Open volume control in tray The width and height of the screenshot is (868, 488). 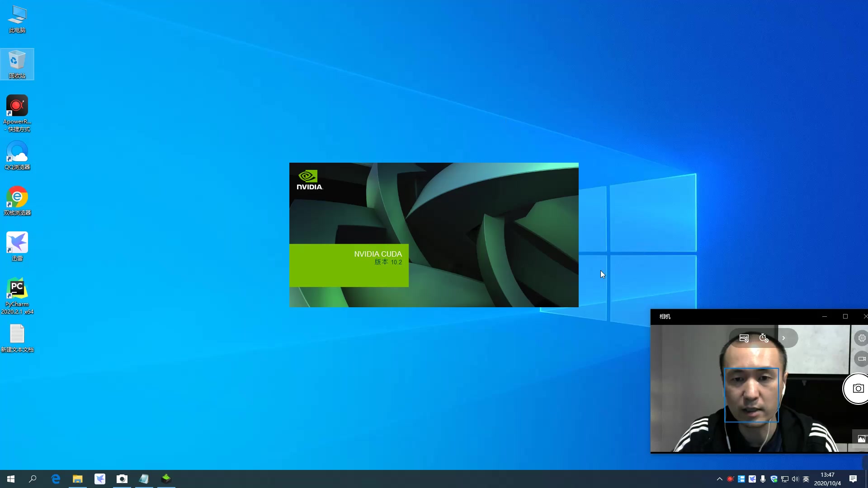pos(795,479)
